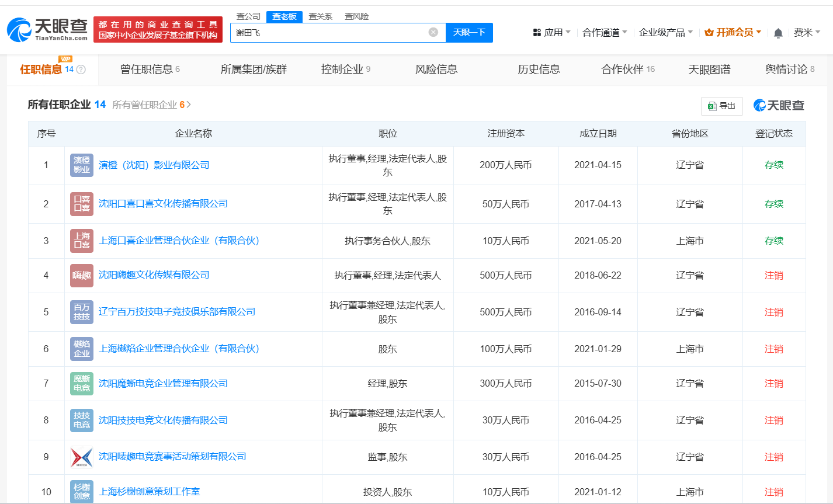Viewport: 833px width, 504px height.
Task: Click the 天眼一下 search button
Action: click(469, 33)
